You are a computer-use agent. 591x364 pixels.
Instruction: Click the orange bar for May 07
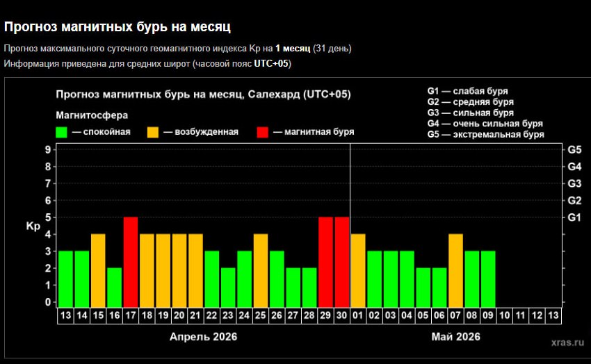(455, 270)
